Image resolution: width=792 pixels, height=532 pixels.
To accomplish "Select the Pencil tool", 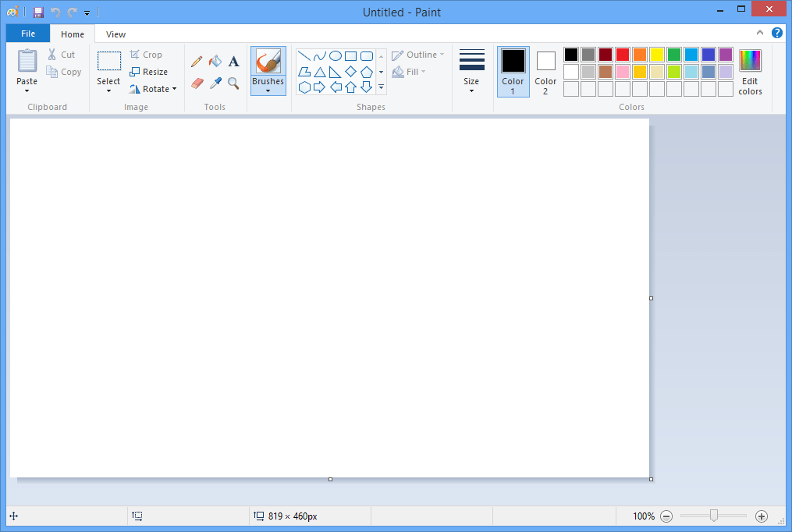I will point(197,60).
